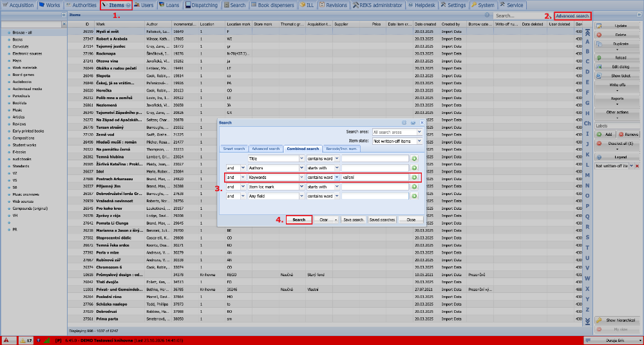Click the Search button in dialog
This screenshot has height=345, width=644.
(x=299, y=219)
